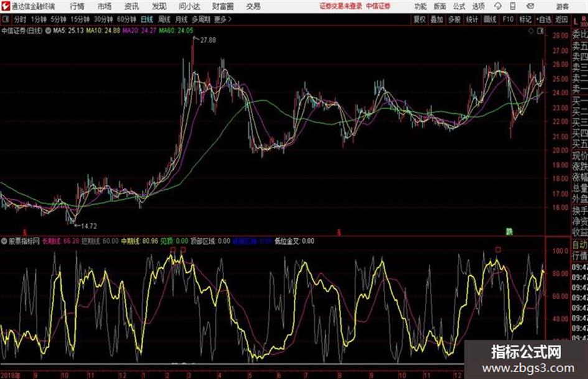Click the 游客 user account label
Image resolution: width=588 pixels, height=379 pixels.
point(562,6)
